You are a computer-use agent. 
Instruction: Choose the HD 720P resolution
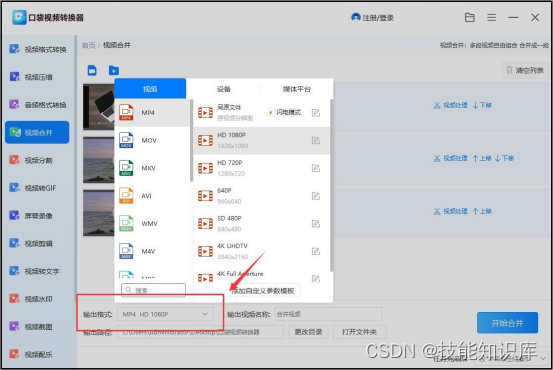click(x=262, y=168)
